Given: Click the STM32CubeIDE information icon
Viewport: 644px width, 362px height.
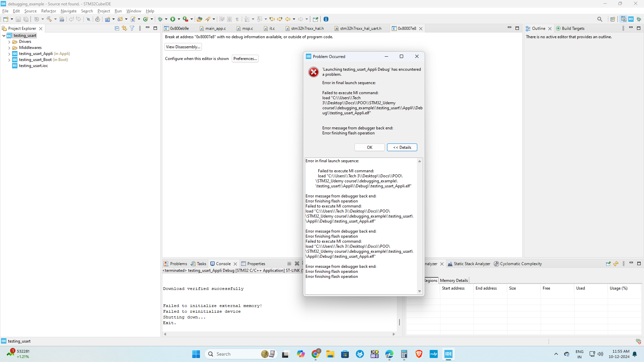Looking at the screenshot, I should (x=326, y=19).
